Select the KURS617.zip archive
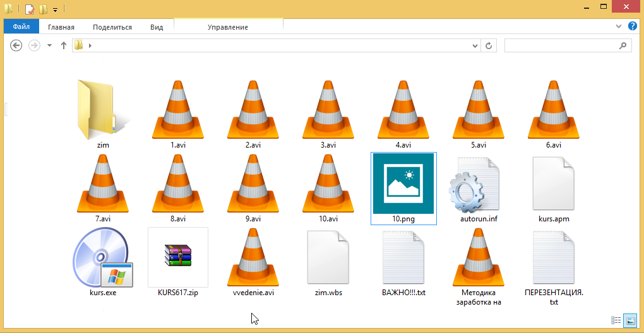This screenshot has height=333, width=644. (x=177, y=257)
